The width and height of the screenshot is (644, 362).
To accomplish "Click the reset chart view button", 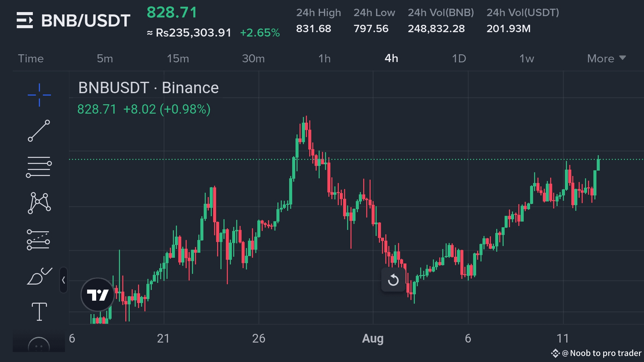I will [x=393, y=280].
